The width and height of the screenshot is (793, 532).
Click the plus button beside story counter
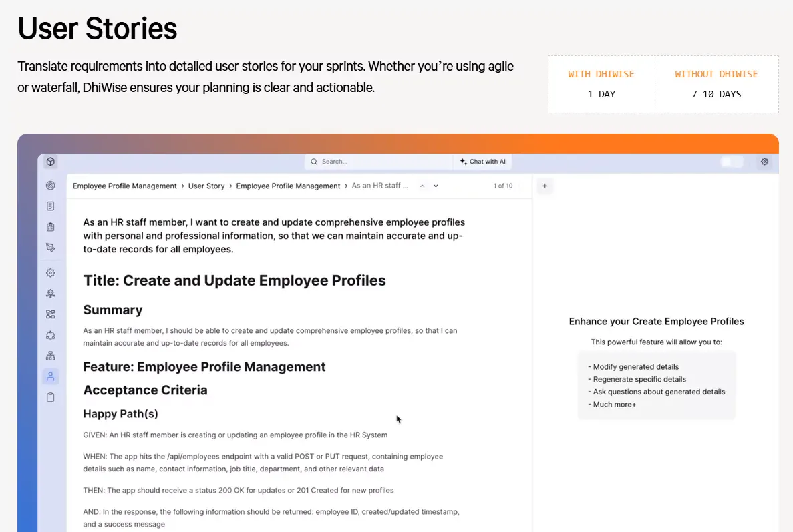tap(544, 186)
